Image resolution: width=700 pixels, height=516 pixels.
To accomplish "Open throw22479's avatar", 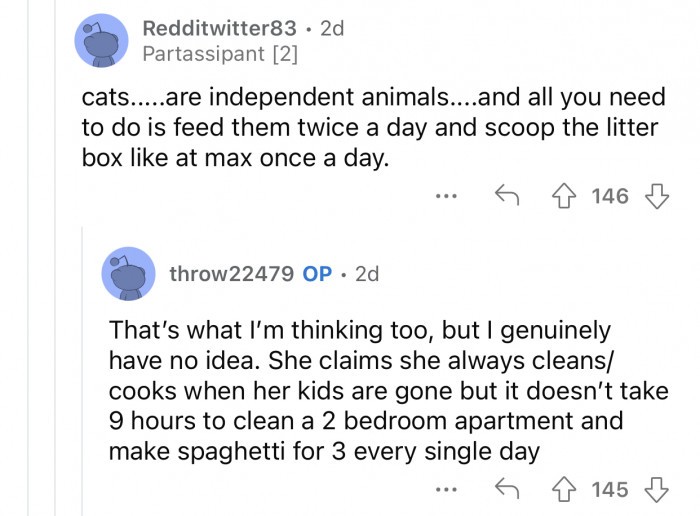I will (129, 273).
